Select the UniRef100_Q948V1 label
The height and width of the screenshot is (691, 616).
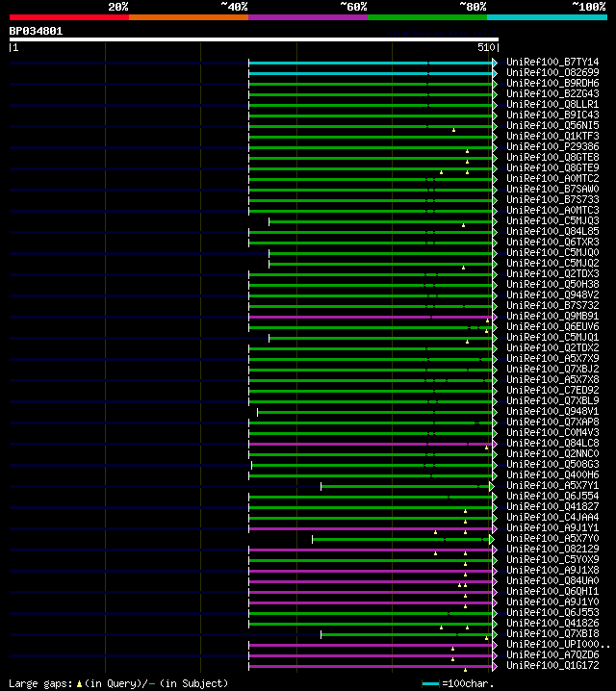pyautogui.click(x=552, y=412)
